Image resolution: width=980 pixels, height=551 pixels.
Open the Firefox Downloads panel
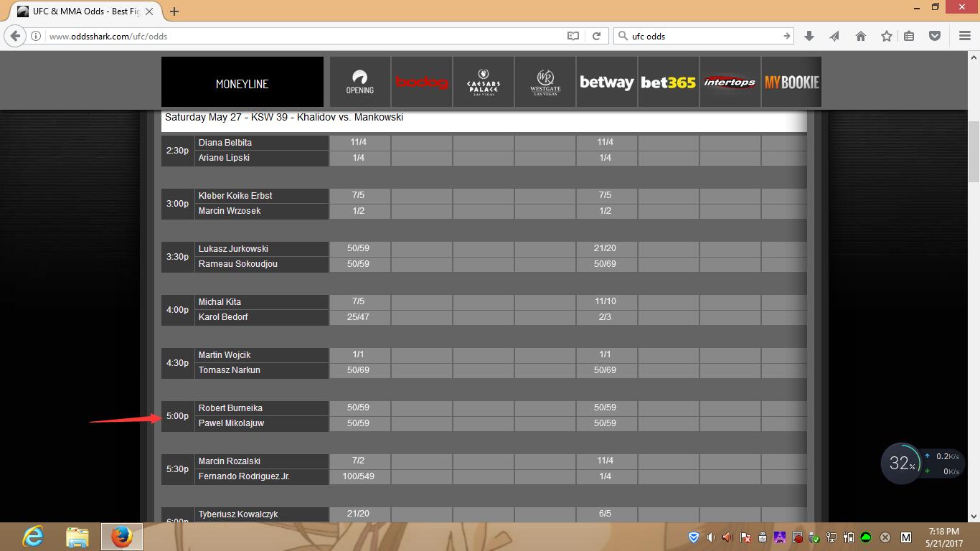(809, 36)
